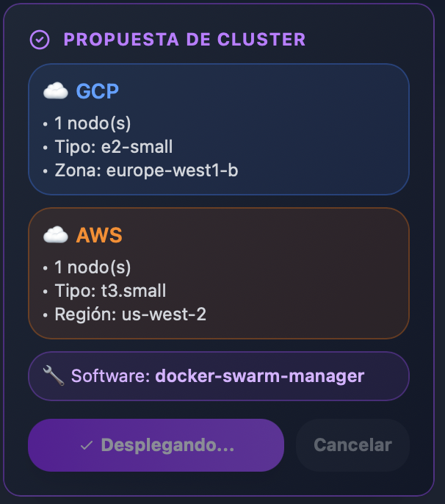This screenshot has height=504, width=445.
Task: Click the Cancelar button
Action: 352,445
